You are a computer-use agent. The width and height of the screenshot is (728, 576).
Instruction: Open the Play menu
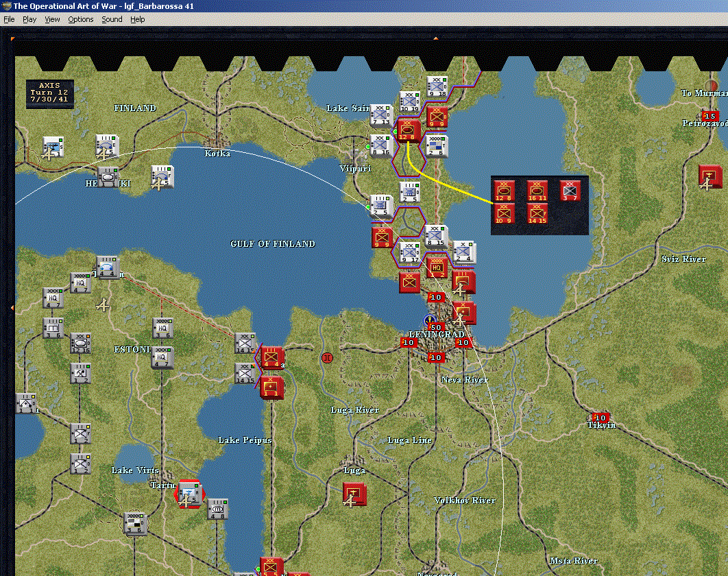point(29,19)
